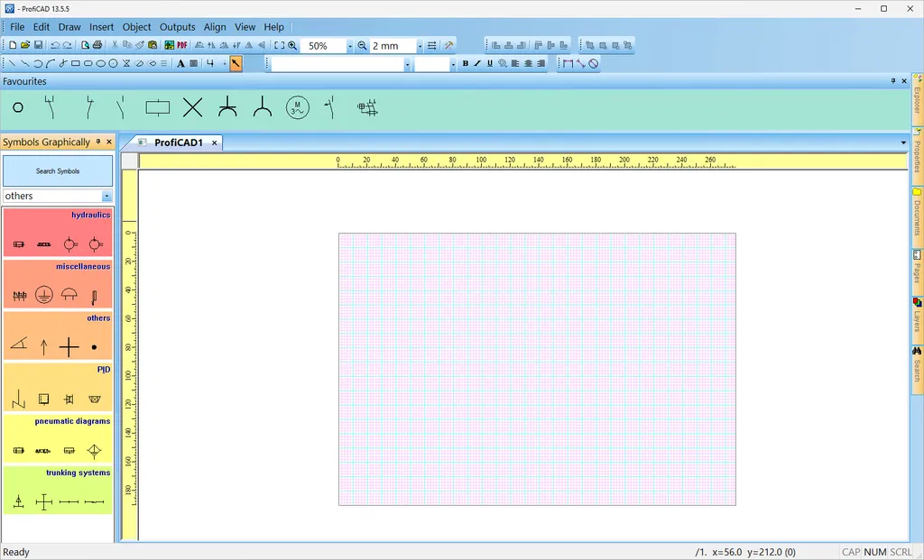Open the 50% zoom level dropdown

pyautogui.click(x=349, y=46)
